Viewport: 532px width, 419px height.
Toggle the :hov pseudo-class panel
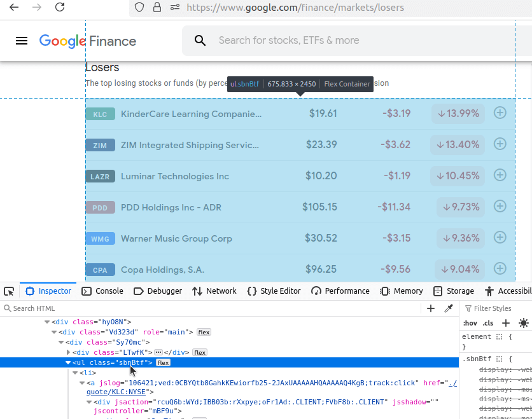coord(470,323)
